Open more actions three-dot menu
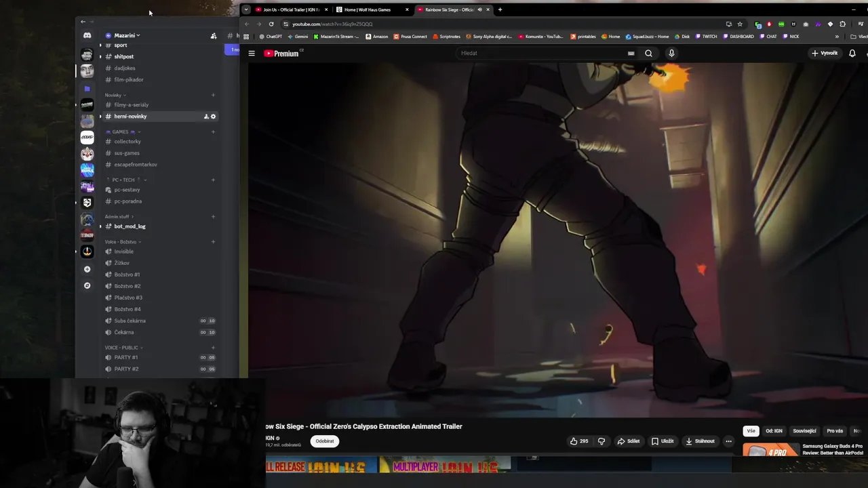This screenshot has width=868, height=488. point(728,441)
